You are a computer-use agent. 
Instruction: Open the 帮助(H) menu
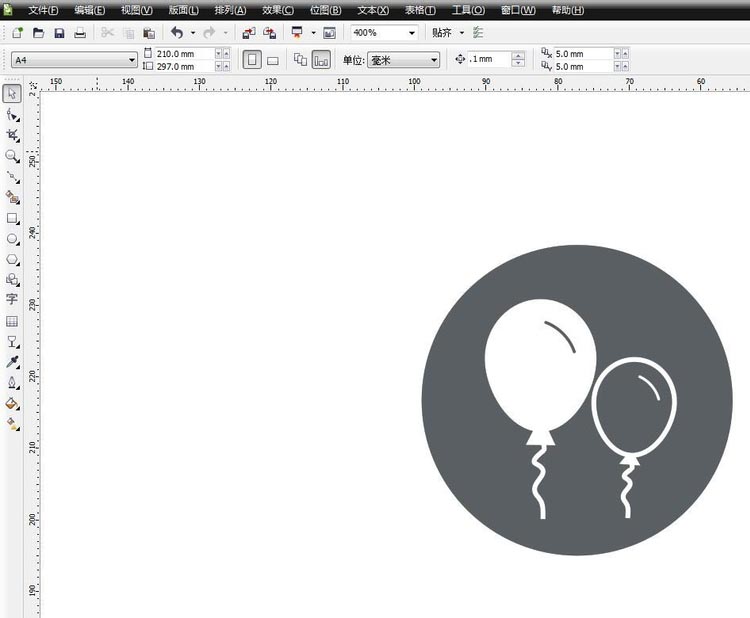point(568,10)
